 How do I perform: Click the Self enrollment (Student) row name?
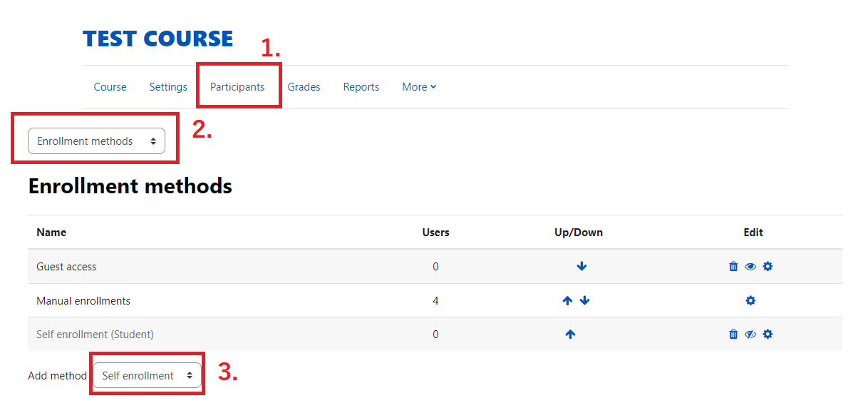pyautogui.click(x=95, y=335)
